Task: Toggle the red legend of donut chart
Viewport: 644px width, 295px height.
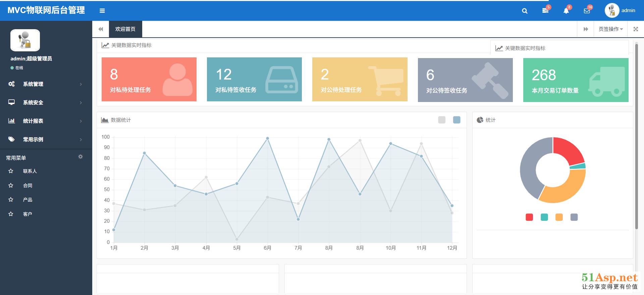Action: [529, 217]
